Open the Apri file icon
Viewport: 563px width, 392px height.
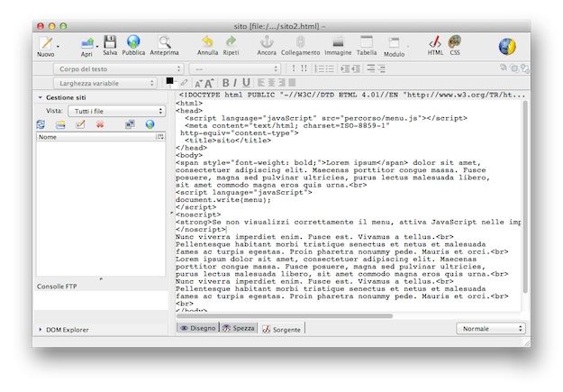86,43
